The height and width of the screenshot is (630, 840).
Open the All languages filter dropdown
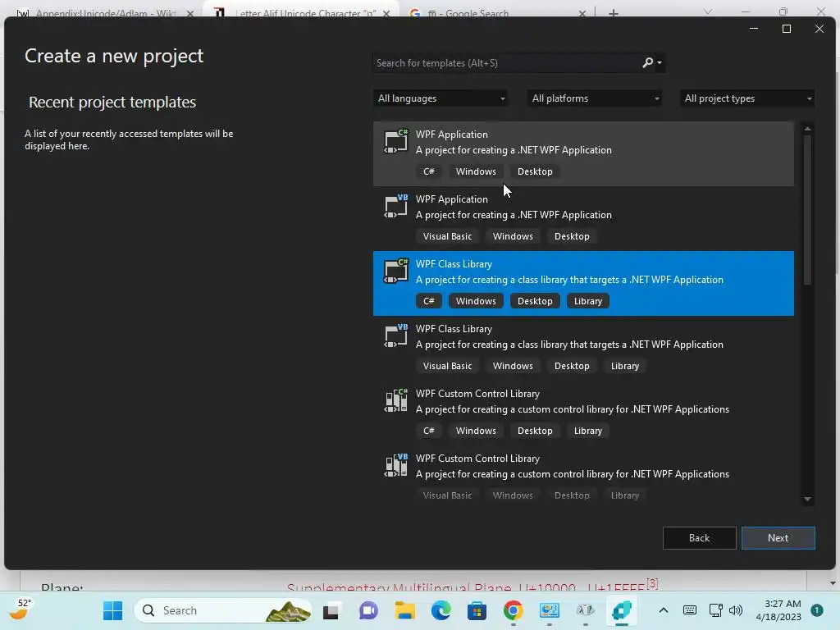point(441,98)
